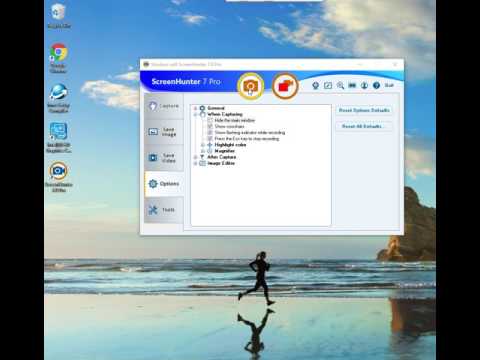This screenshot has height=360, width=480.
Task: Switch to the Save Video side tab
Action: click(x=164, y=158)
